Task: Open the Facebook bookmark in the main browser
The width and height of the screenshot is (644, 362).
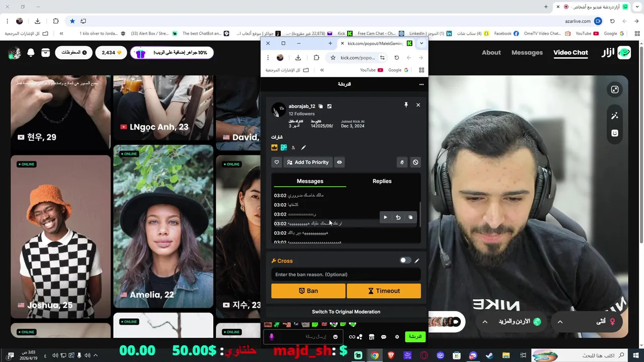Action: click(x=506, y=34)
